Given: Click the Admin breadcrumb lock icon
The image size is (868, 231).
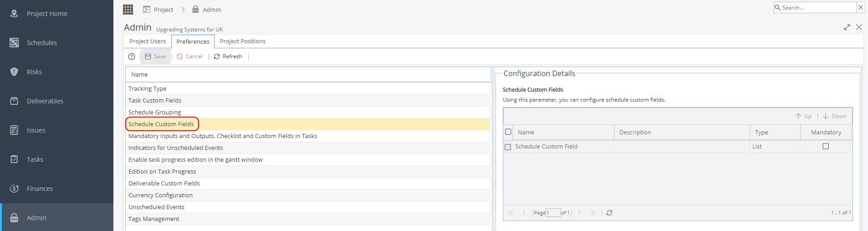Looking at the screenshot, I should click(195, 9).
